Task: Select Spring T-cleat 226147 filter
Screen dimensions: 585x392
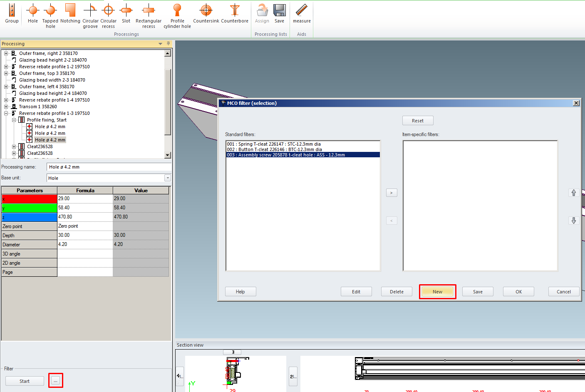Action: pyautogui.click(x=274, y=144)
